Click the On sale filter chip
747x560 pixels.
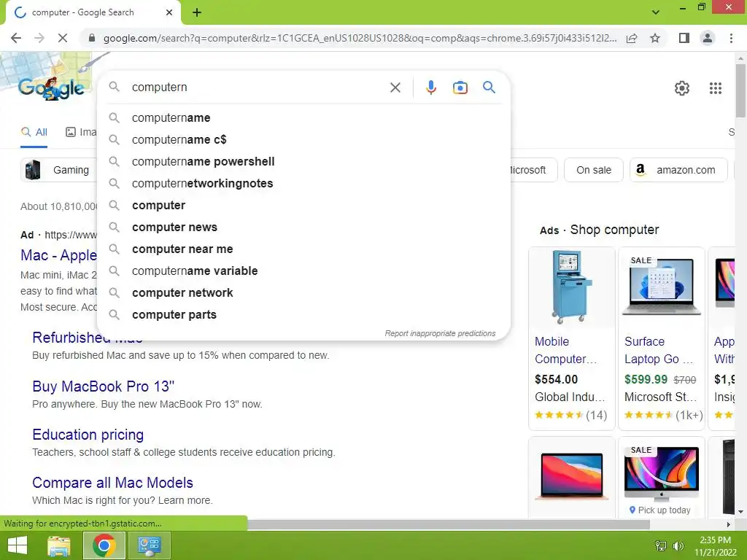[x=594, y=170]
